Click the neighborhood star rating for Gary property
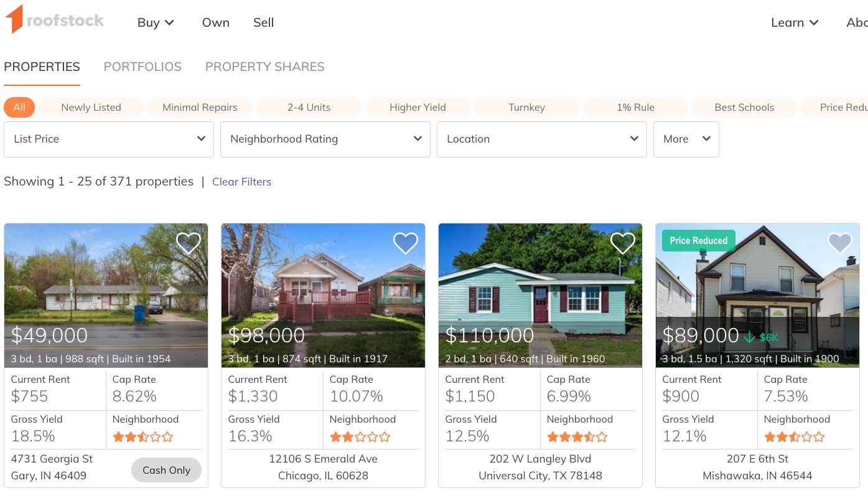 142,437
